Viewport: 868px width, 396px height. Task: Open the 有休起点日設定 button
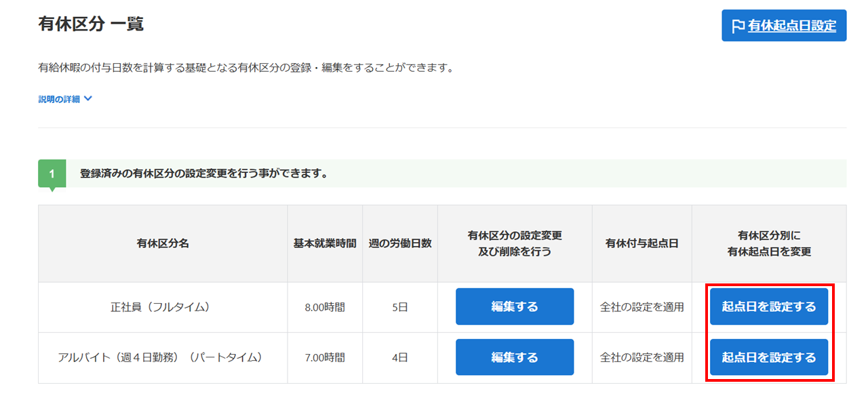click(784, 26)
